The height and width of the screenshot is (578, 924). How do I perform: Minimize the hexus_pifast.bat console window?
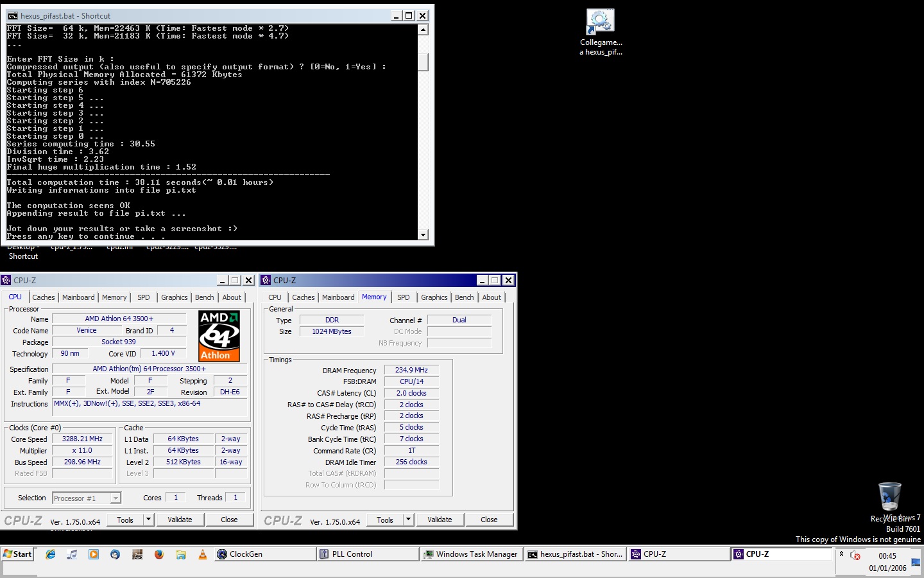396,15
